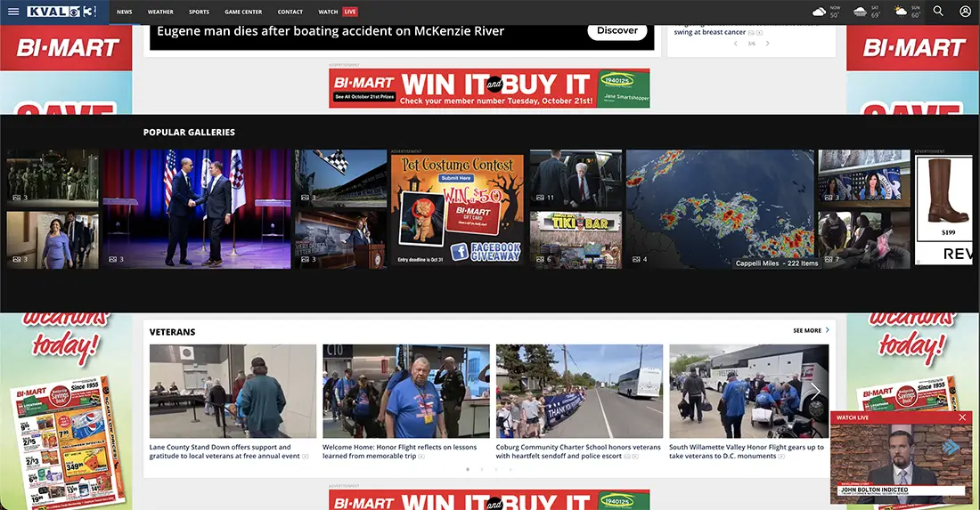980x510 pixels.
Task: Open the Watch menu item
Action: (x=328, y=12)
